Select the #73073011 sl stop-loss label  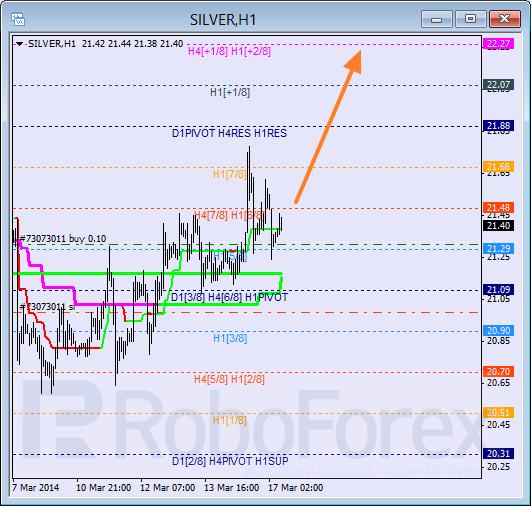click(47, 307)
